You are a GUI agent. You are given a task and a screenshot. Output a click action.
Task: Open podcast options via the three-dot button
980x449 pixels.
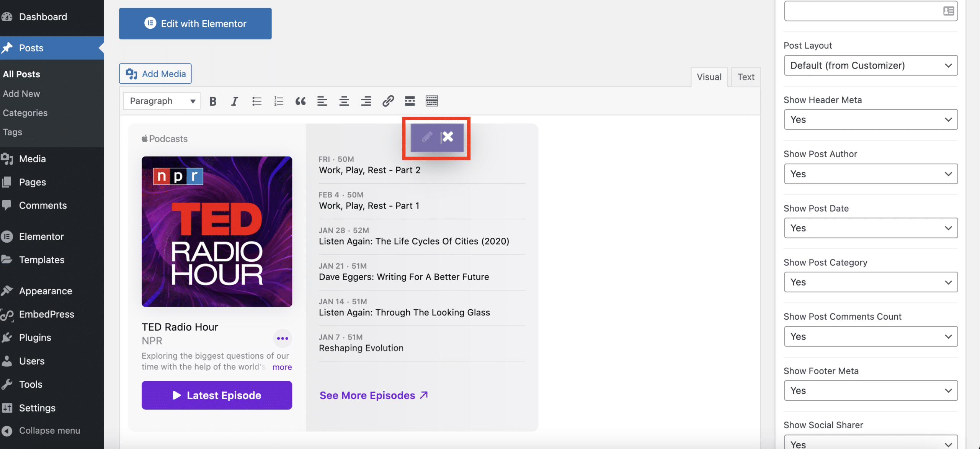pos(283,338)
